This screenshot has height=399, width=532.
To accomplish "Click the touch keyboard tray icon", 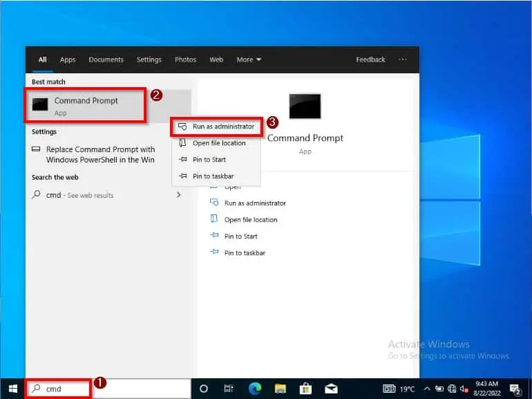I will tap(389, 389).
